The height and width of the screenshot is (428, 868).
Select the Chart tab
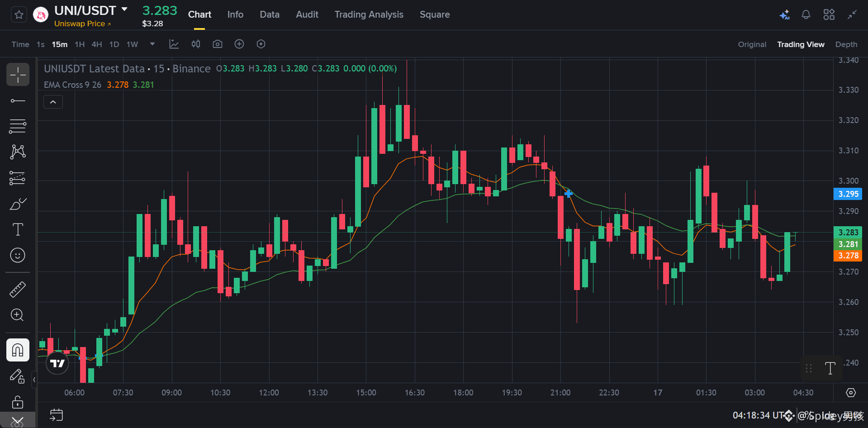pyautogui.click(x=199, y=14)
